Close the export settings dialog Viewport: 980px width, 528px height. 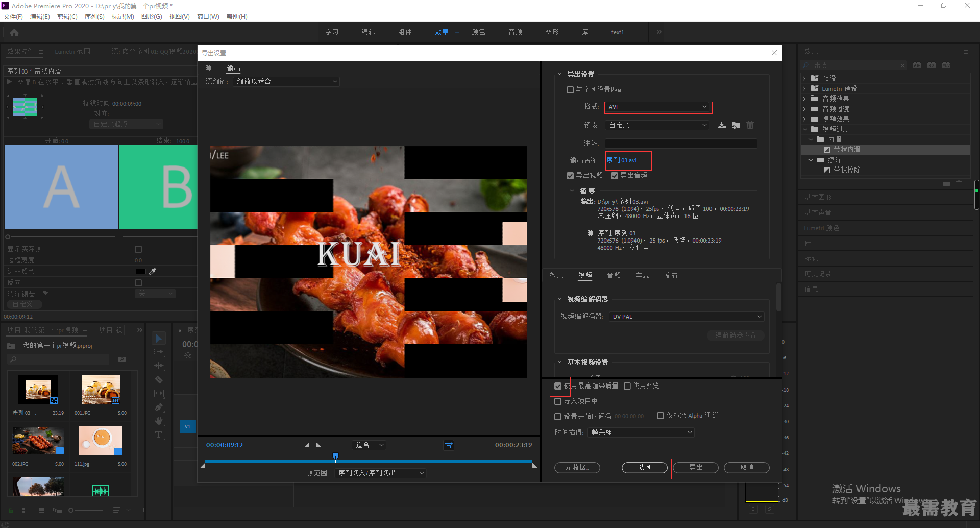tap(774, 53)
